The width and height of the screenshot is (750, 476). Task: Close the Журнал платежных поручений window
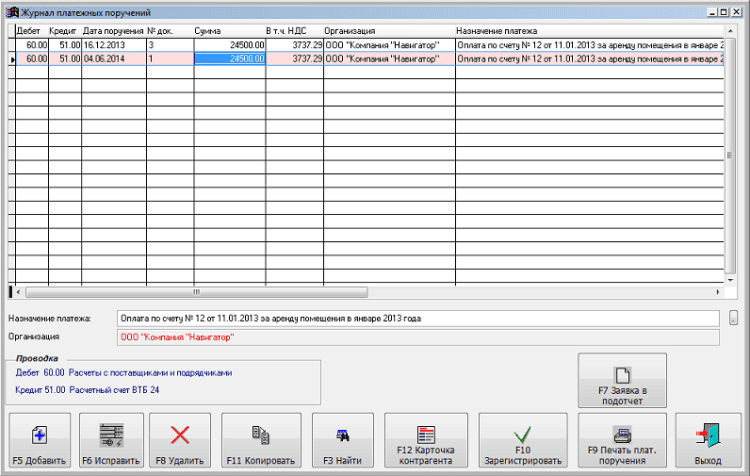click(x=736, y=12)
